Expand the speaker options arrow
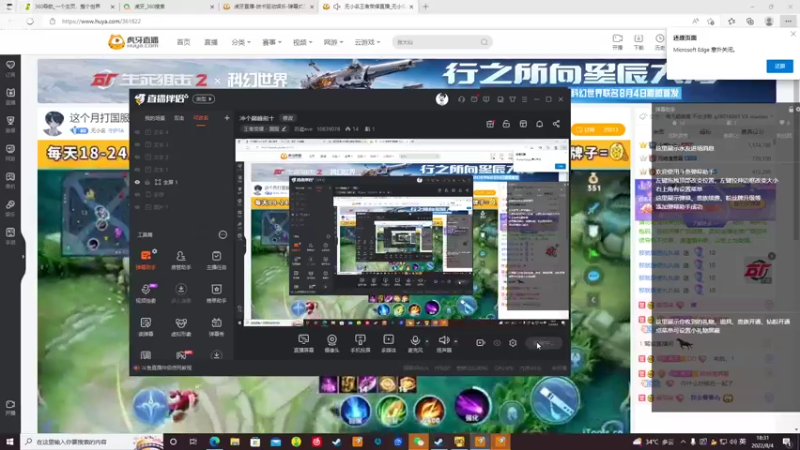This screenshot has width=800, height=450. [456, 341]
